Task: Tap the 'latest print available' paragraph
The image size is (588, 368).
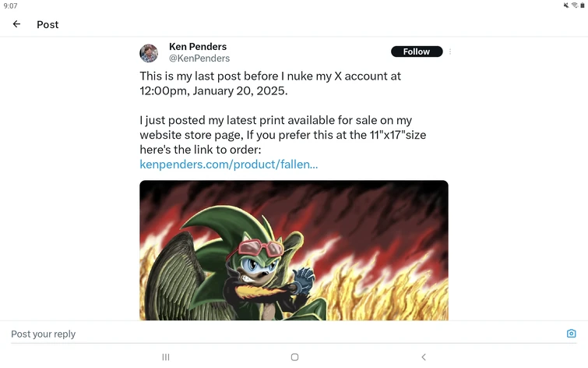Action: (283, 135)
